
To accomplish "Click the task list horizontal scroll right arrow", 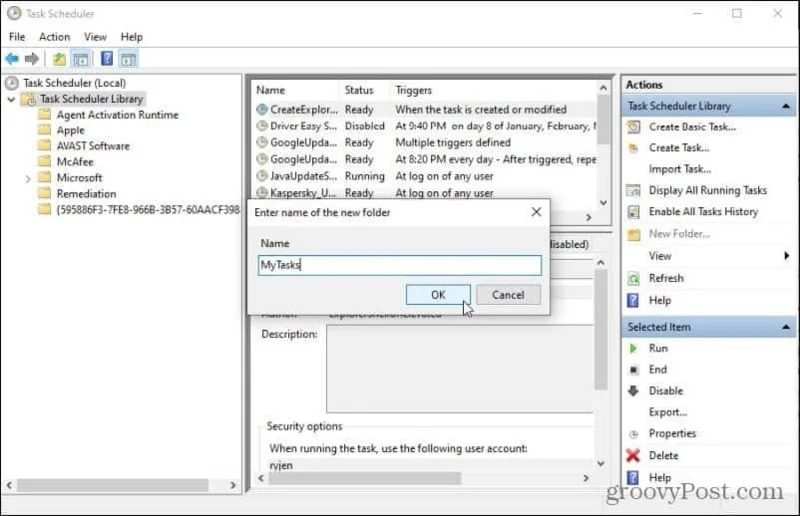I will [588, 217].
